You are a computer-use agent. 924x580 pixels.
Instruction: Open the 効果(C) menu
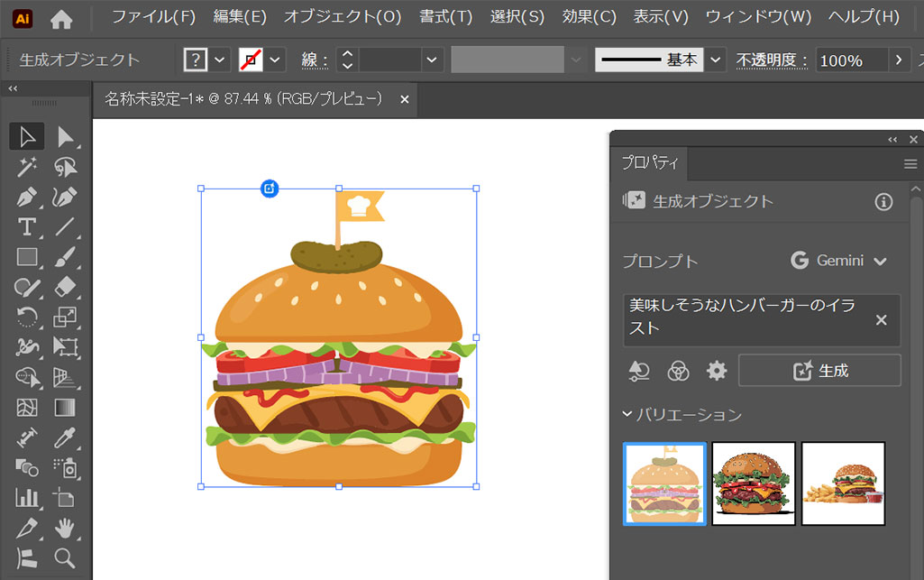click(x=589, y=17)
